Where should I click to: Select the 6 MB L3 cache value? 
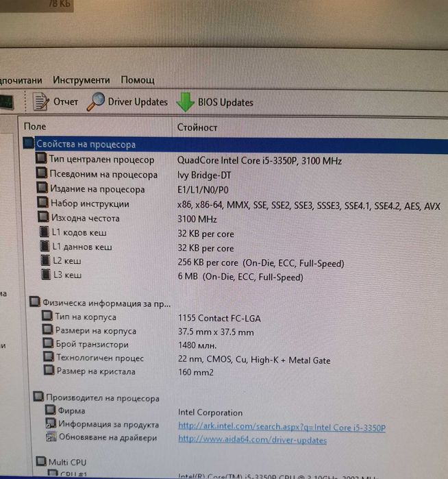point(240,277)
